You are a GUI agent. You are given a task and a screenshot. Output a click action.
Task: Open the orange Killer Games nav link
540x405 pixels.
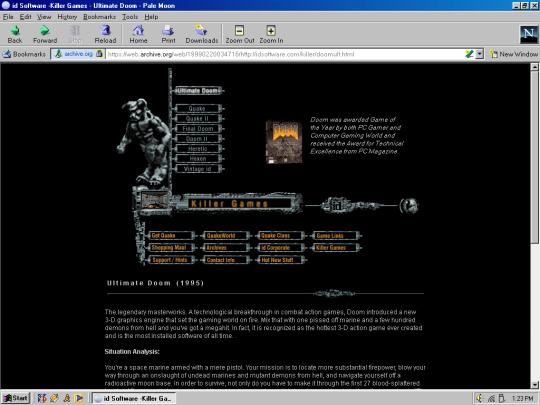click(x=336, y=248)
